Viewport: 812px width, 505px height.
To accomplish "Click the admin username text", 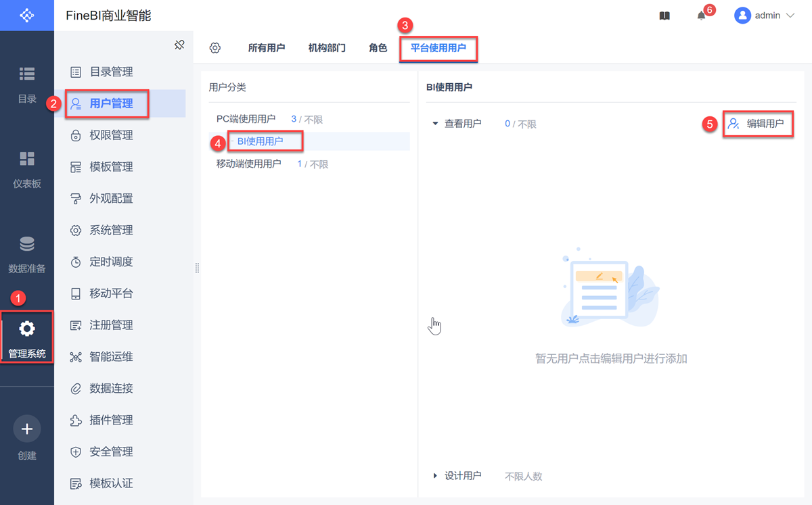I will click(767, 16).
